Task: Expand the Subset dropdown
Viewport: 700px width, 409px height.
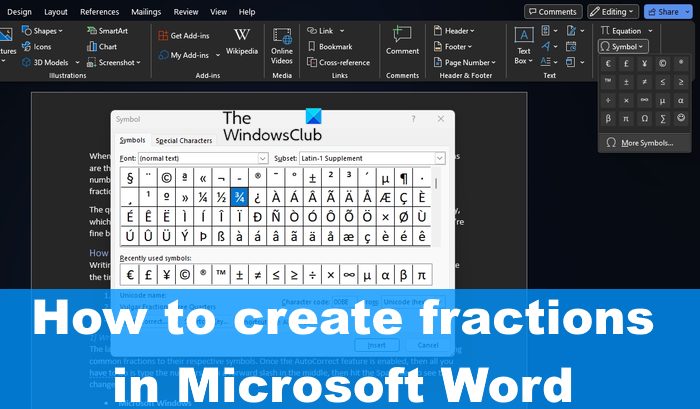Action: [x=440, y=158]
